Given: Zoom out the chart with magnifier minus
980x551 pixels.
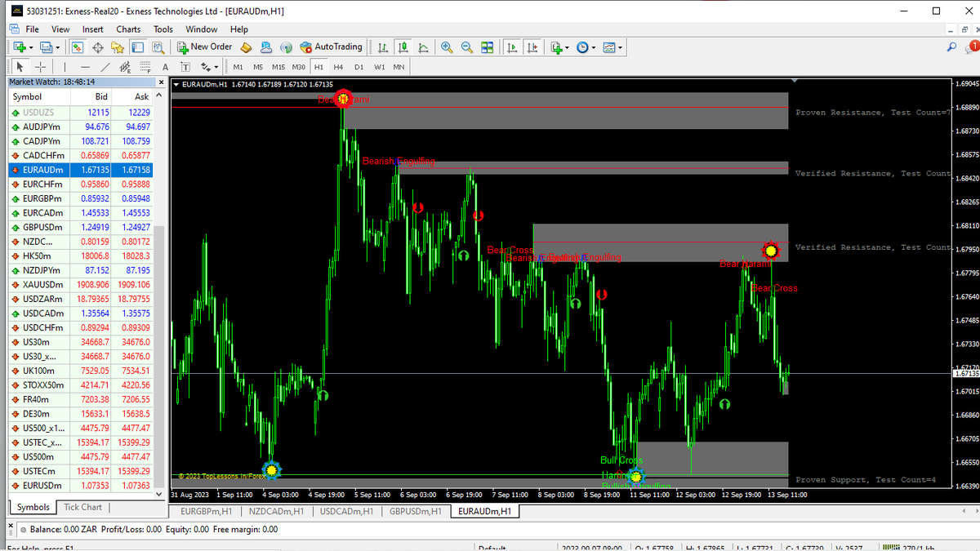Looking at the screenshot, I should click(x=467, y=47).
